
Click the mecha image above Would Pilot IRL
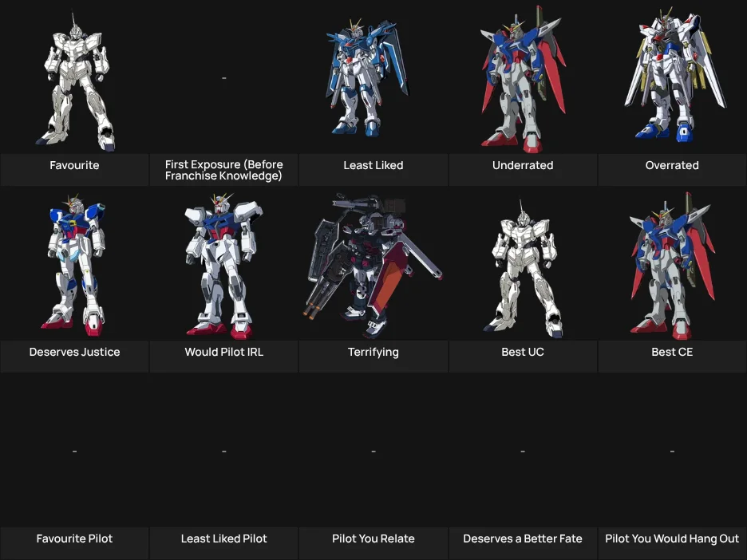pyautogui.click(x=223, y=265)
